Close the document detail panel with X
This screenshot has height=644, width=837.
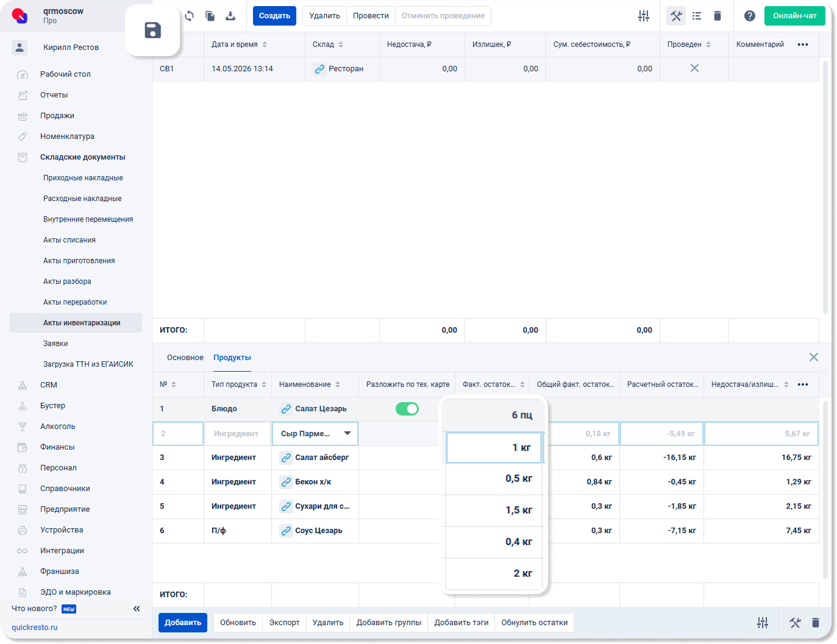pyautogui.click(x=814, y=357)
